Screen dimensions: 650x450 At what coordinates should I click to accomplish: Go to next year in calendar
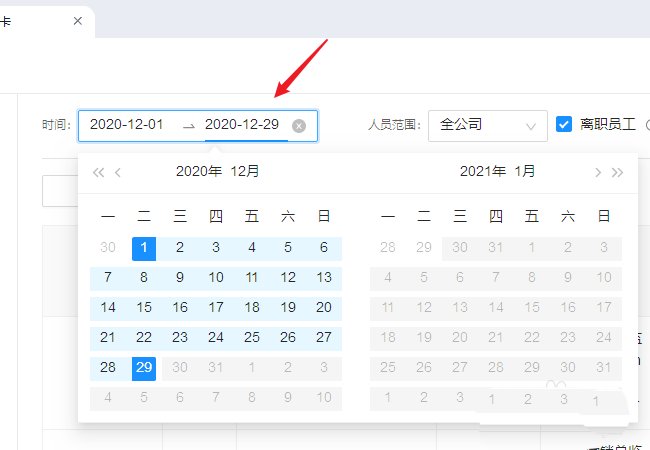pos(618,172)
